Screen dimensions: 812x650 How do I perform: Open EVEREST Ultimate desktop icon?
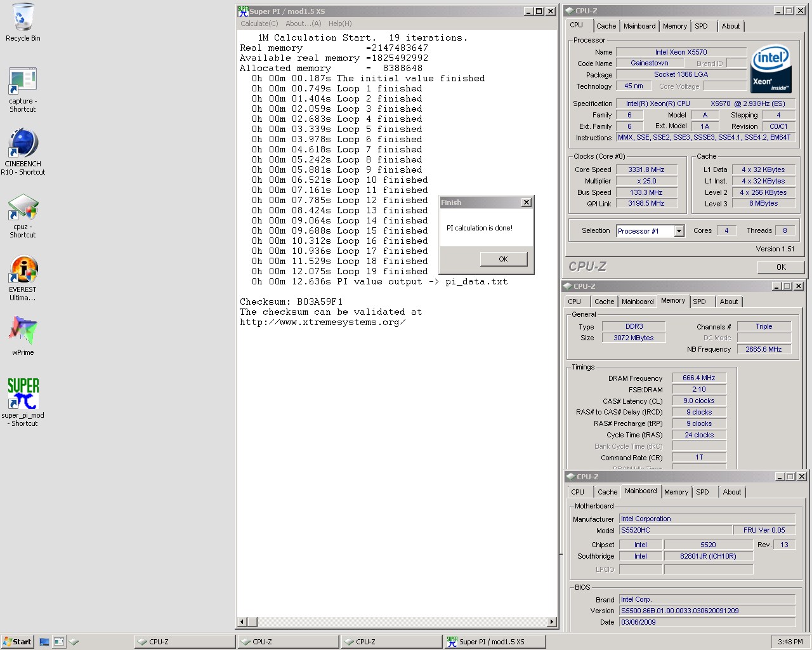pyautogui.click(x=23, y=278)
